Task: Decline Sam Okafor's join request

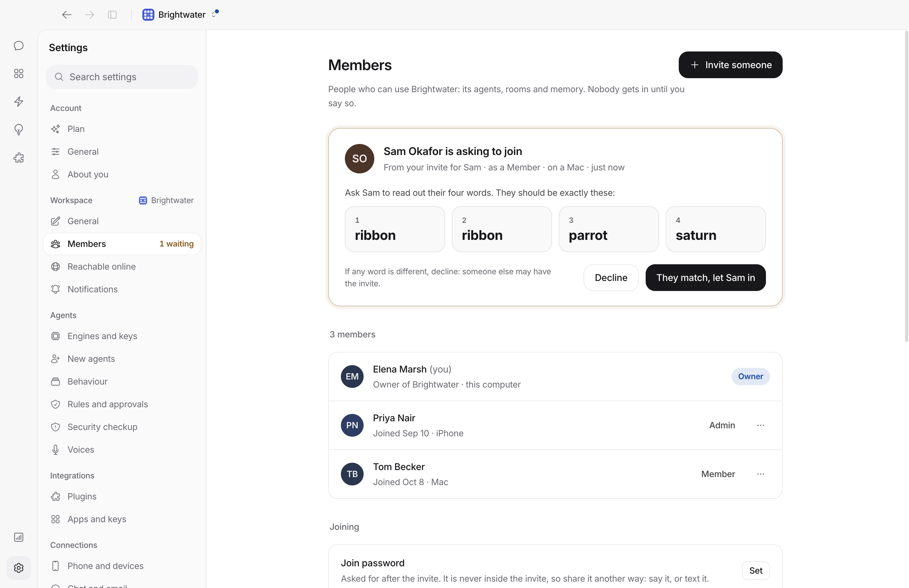Action: (611, 278)
